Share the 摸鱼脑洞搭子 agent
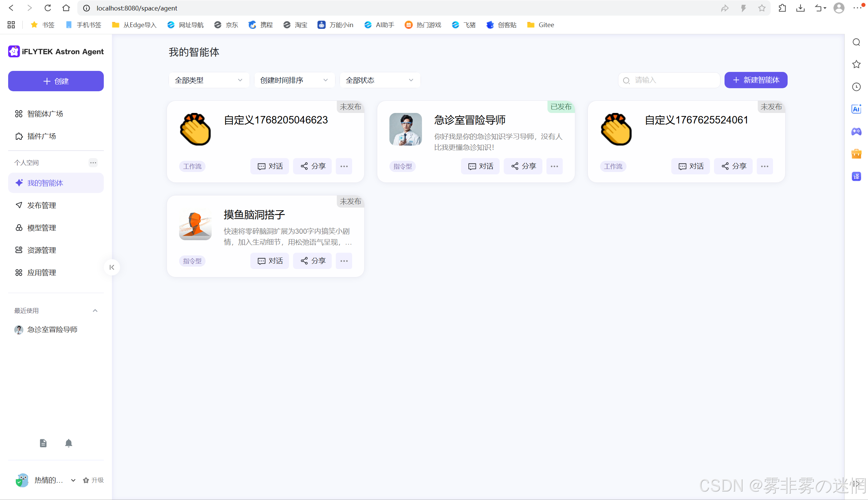868x500 pixels. click(312, 261)
